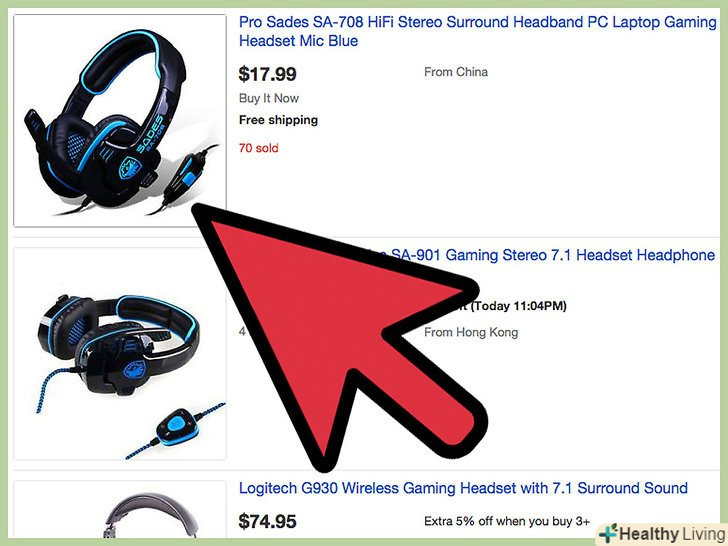Click the $74.95 price

click(x=267, y=521)
